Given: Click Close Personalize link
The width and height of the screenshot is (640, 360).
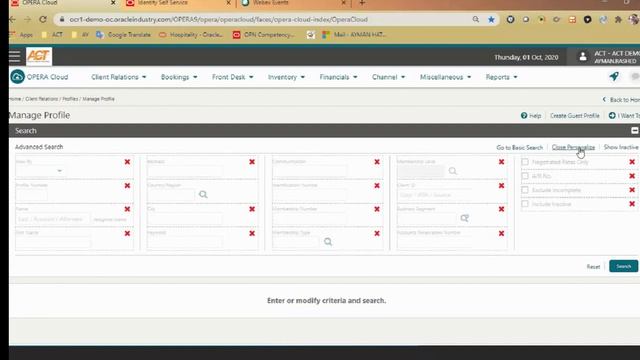Looking at the screenshot, I should coord(573,147).
